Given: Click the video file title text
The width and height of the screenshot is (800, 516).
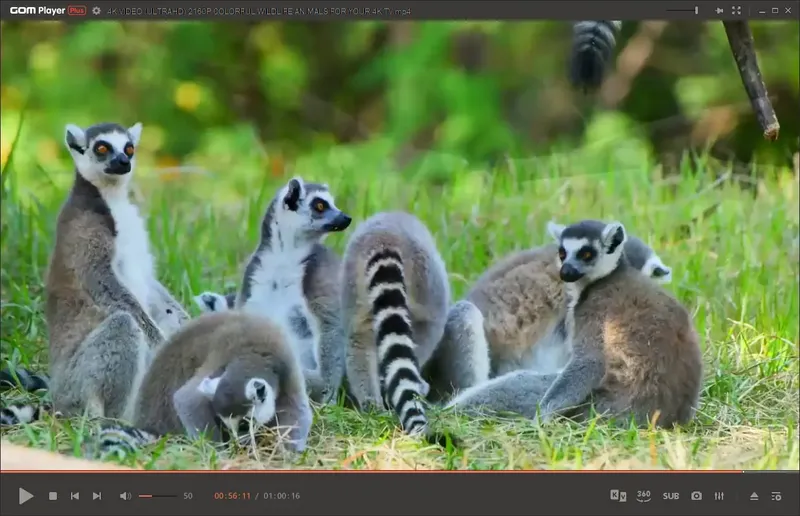Looking at the screenshot, I should pos(259,11).
